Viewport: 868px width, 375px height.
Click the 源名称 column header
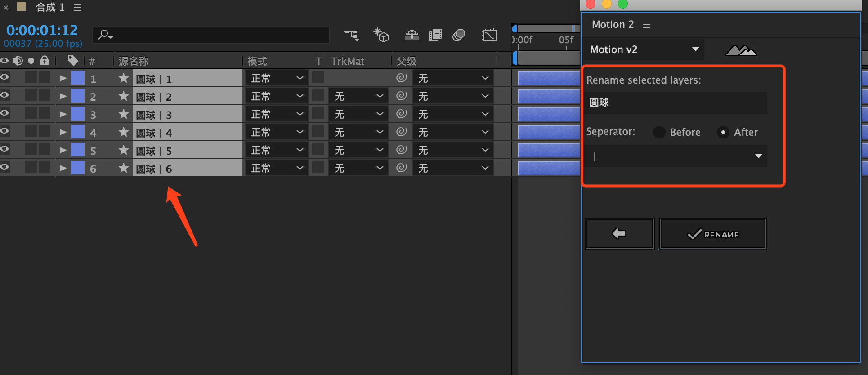(x=133, y=61)
